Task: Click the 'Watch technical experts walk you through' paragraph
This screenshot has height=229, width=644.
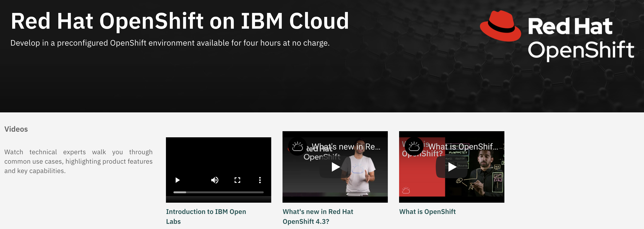Action: click(x=78, y=161)
